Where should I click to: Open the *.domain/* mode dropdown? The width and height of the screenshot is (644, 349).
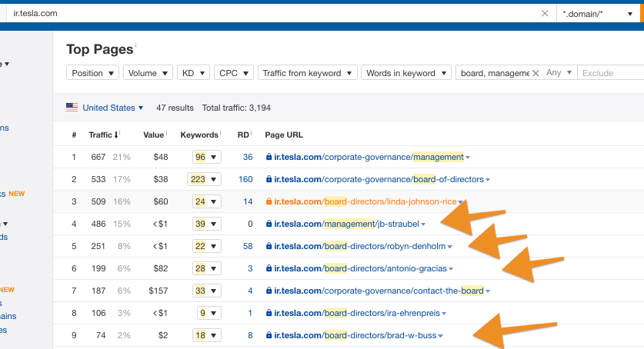(x=598, y=14)
